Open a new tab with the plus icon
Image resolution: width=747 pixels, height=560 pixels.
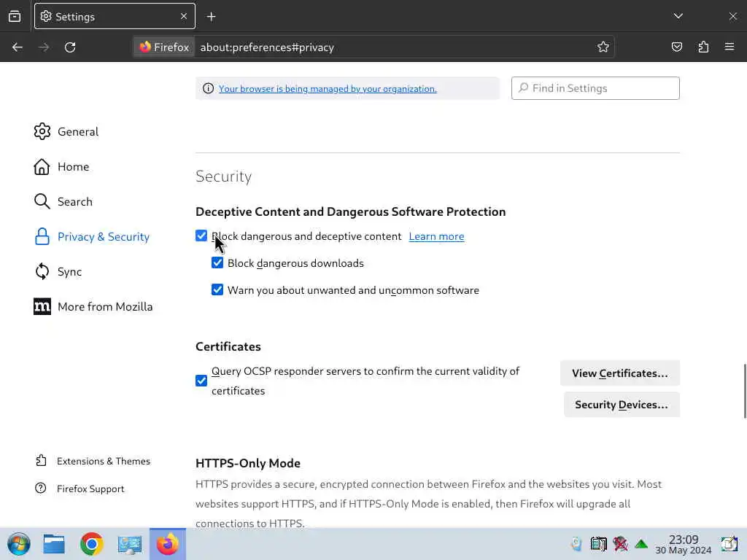coord(212,16)
